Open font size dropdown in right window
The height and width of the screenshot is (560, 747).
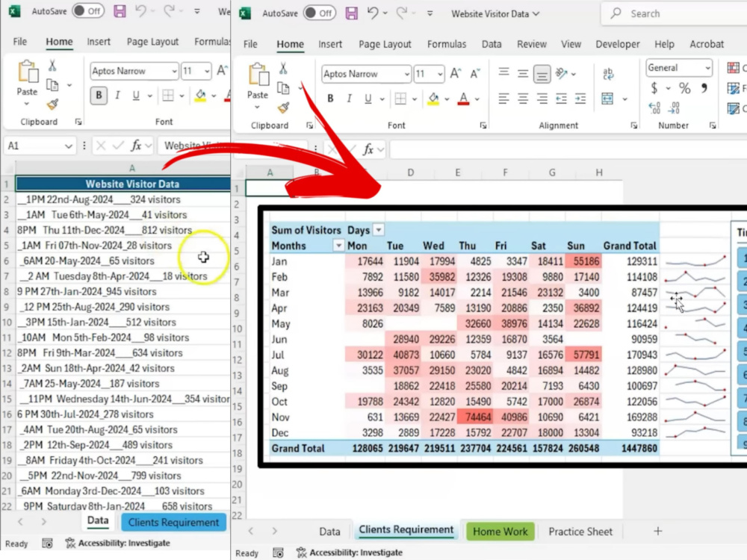click(x=440, y=74)
